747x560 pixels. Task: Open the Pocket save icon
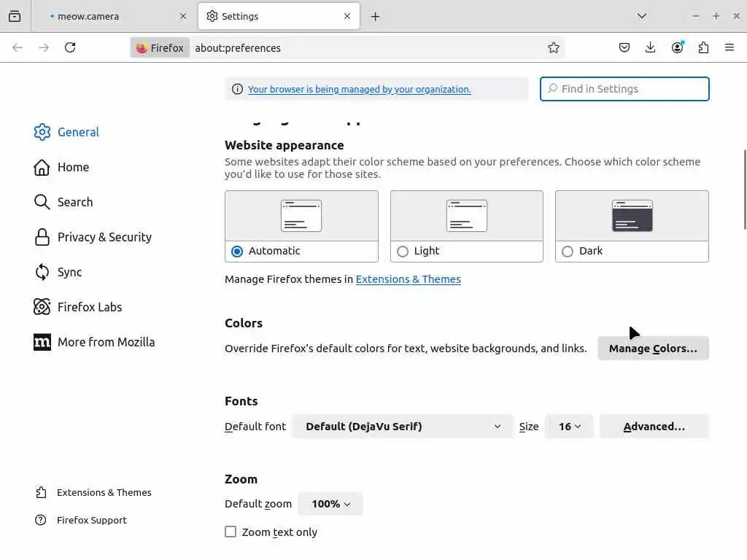624,47
